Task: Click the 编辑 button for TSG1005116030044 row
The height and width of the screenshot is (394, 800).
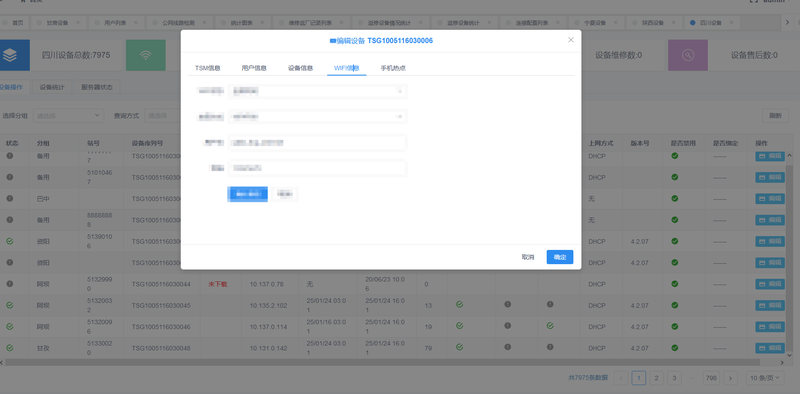Action: point(770,284)
